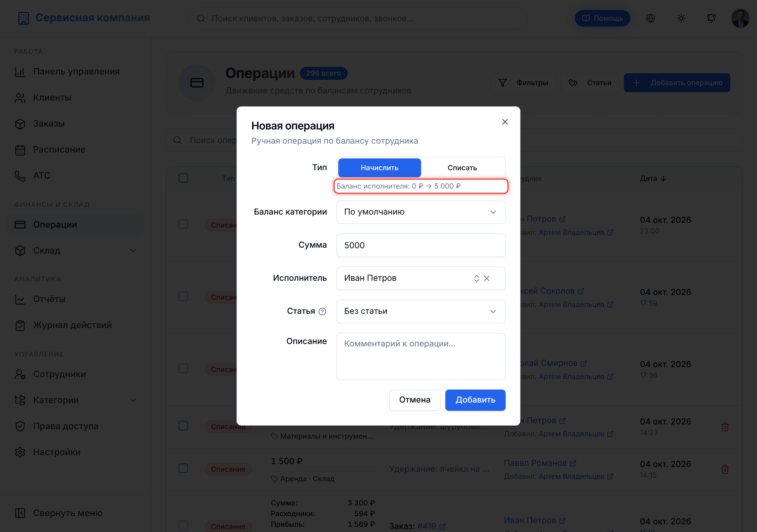Close the Новая операция dialog
Viewport: 757px width, 532px height.
(x=505, y=122)
